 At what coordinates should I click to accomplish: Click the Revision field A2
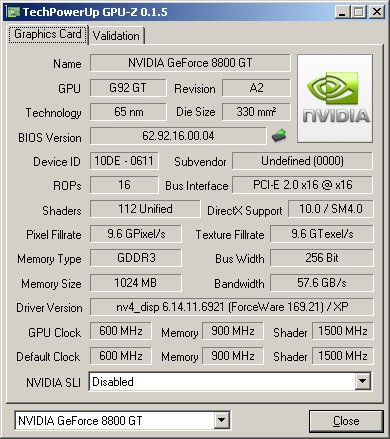[x=256, y=88]
